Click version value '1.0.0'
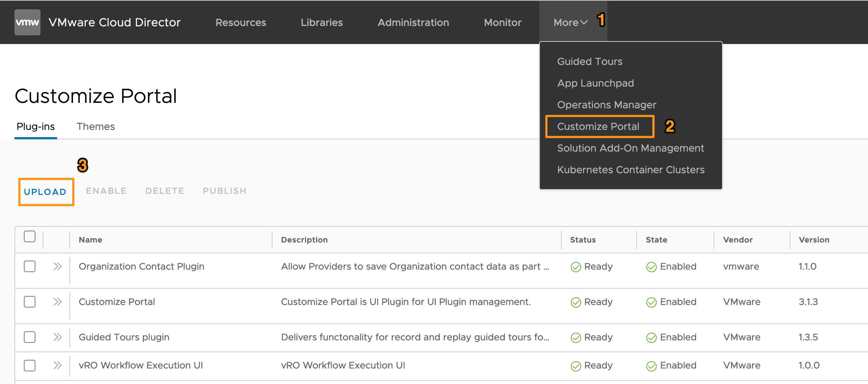Viewport: 868px width, 384px height. (x=809, y=365)
